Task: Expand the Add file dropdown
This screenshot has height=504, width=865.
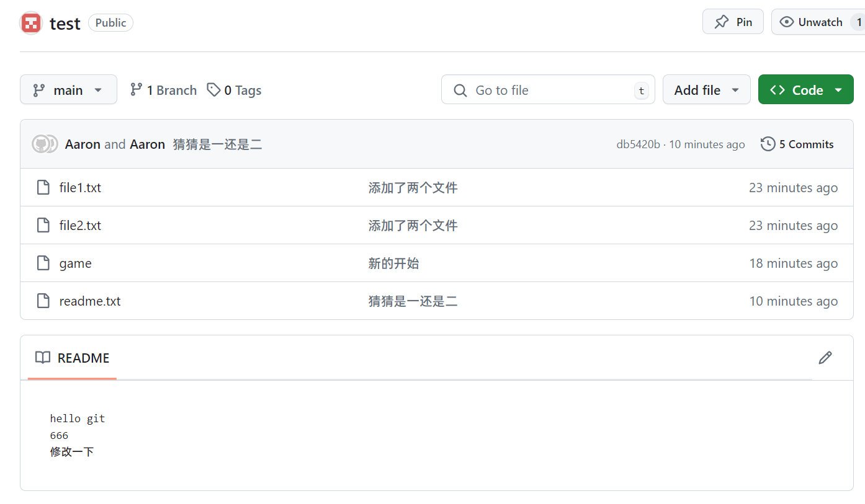Action: pyautogui.click(x=706, y=90)
